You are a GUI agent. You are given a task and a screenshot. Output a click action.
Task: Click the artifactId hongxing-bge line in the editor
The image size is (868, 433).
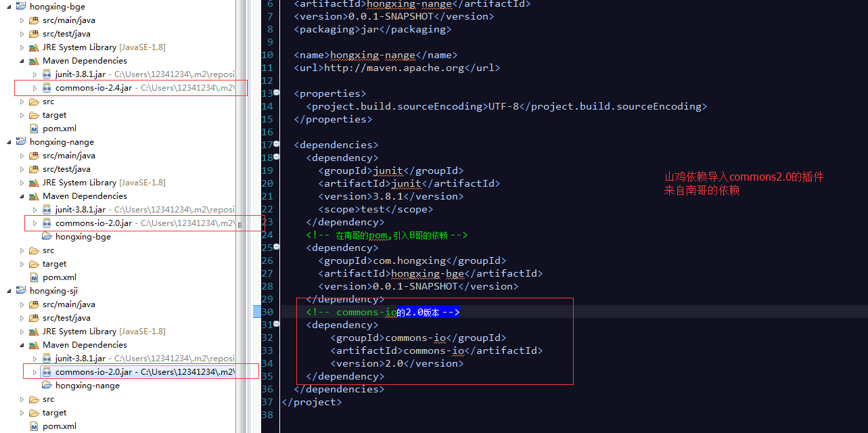(x=430, y=273)
